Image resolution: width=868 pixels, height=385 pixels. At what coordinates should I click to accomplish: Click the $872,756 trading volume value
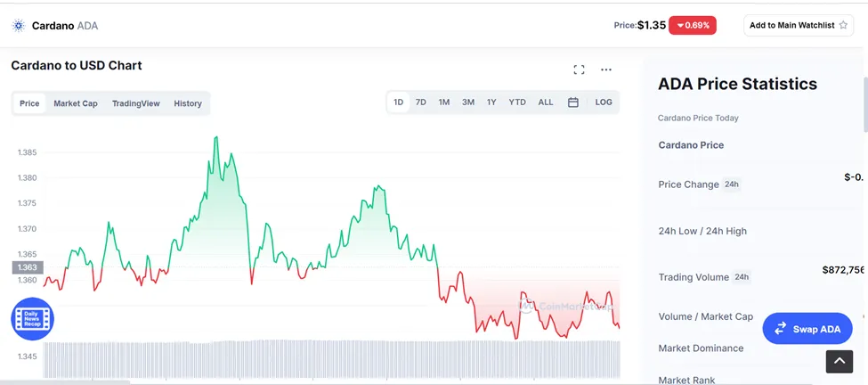pyautogui.click(x=843, y=270)
